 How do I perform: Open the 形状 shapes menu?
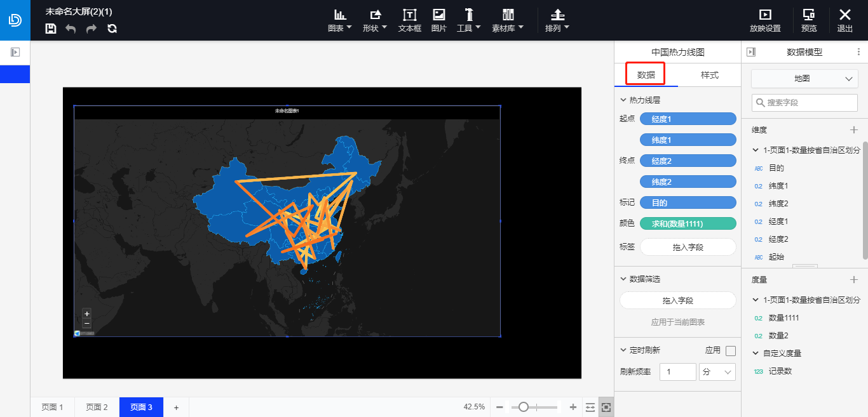click(375, 20)
